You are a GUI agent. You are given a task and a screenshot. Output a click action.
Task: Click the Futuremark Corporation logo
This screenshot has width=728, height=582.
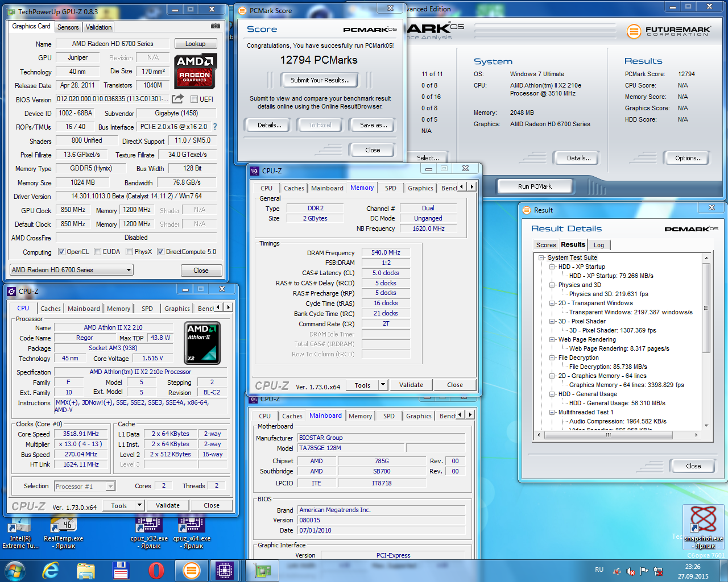coord(669,31)
